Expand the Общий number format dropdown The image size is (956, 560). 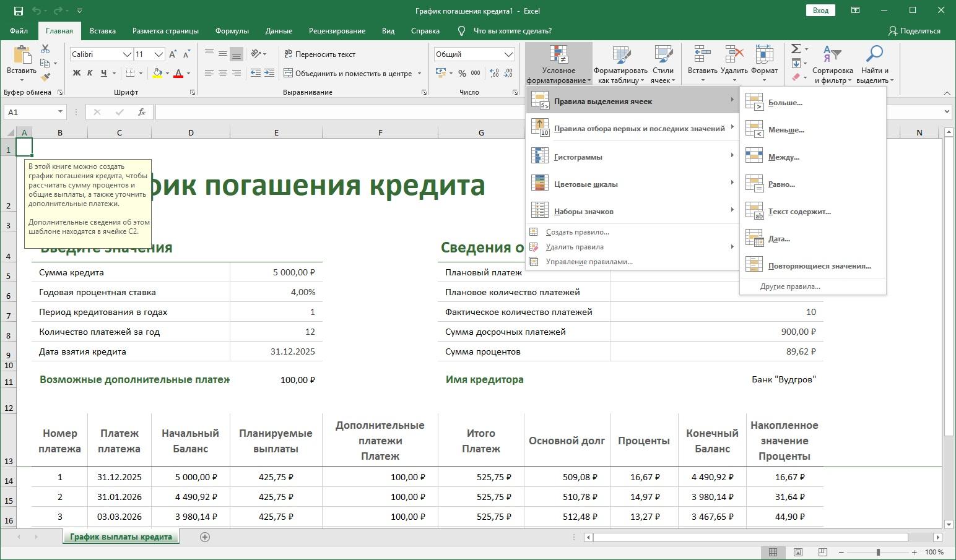(508, 54)
